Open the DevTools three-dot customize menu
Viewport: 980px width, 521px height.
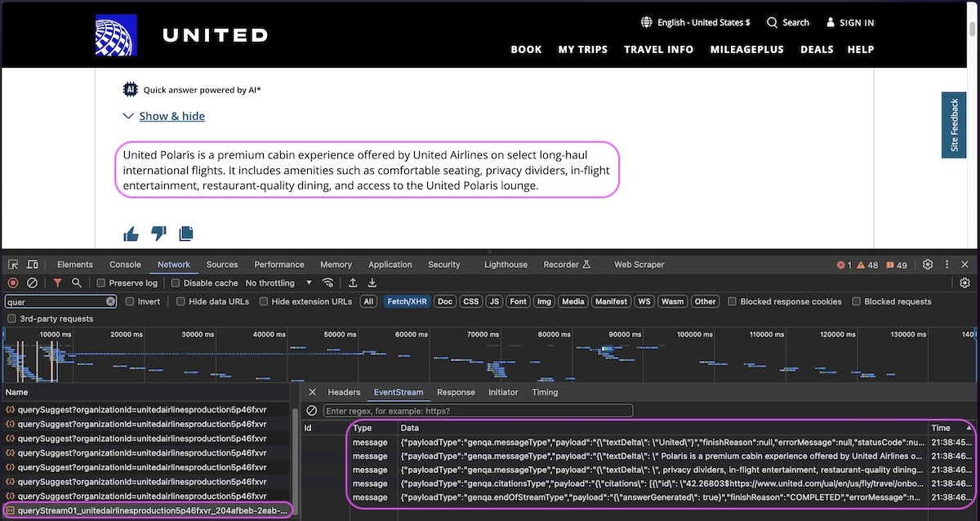click(x=947, y=265)
